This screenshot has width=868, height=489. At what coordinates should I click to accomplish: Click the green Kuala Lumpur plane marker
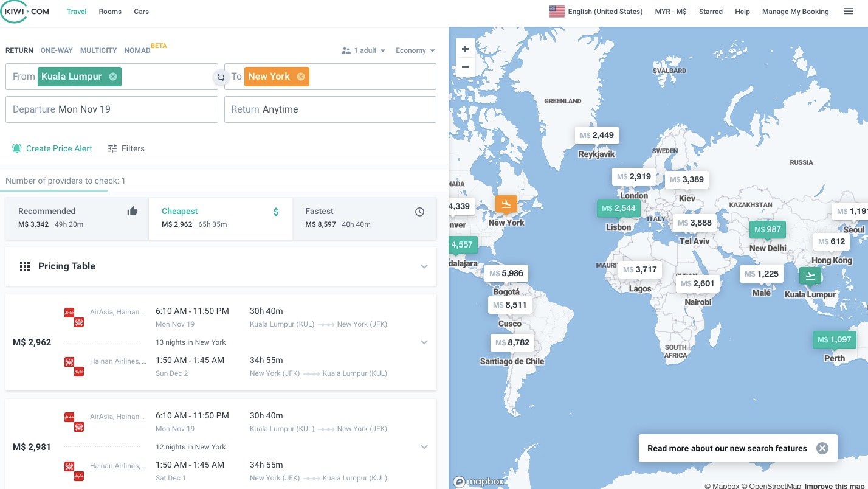point(810,276)
